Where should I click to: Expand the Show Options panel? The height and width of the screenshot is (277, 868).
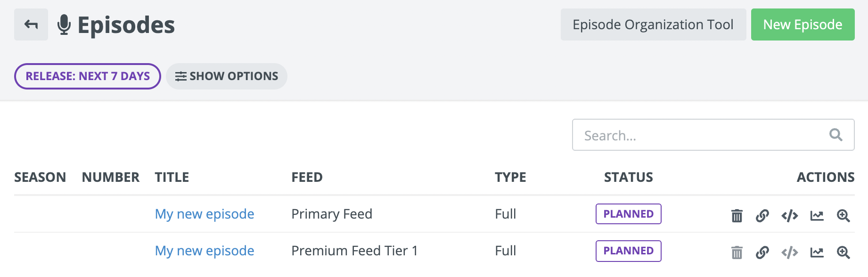[x=227, y=76]
